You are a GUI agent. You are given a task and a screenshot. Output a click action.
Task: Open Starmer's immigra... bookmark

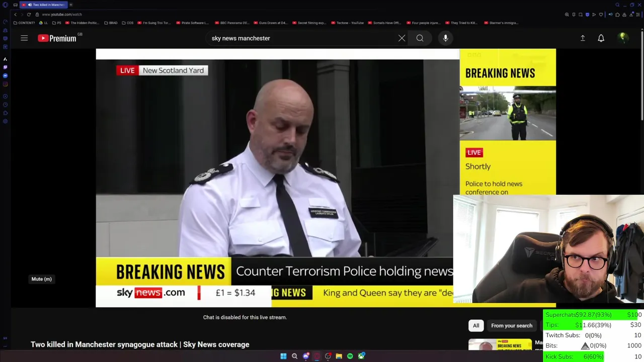(501, 23)
